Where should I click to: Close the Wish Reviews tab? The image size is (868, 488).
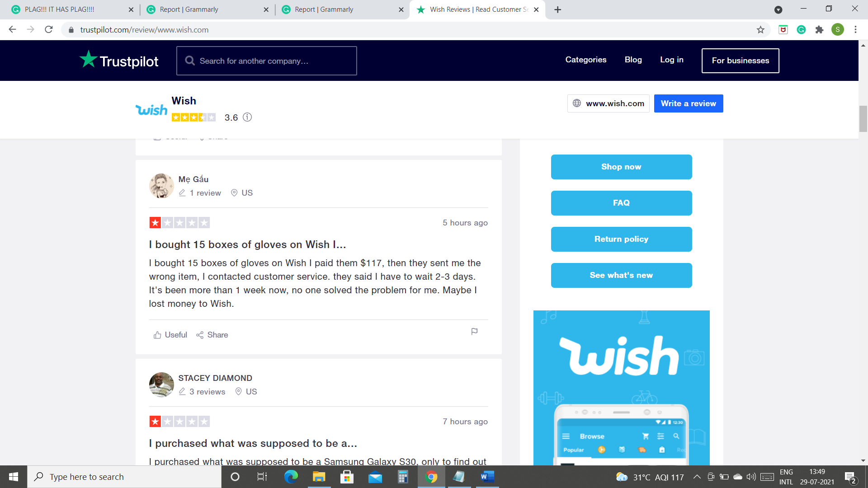point(536,9)
